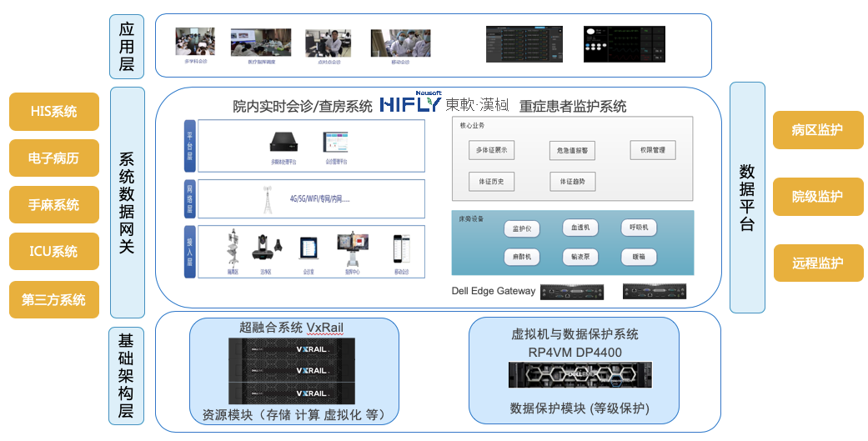
Task: Select the 多媒体处理平台 server icon
Action: (284, 143)
